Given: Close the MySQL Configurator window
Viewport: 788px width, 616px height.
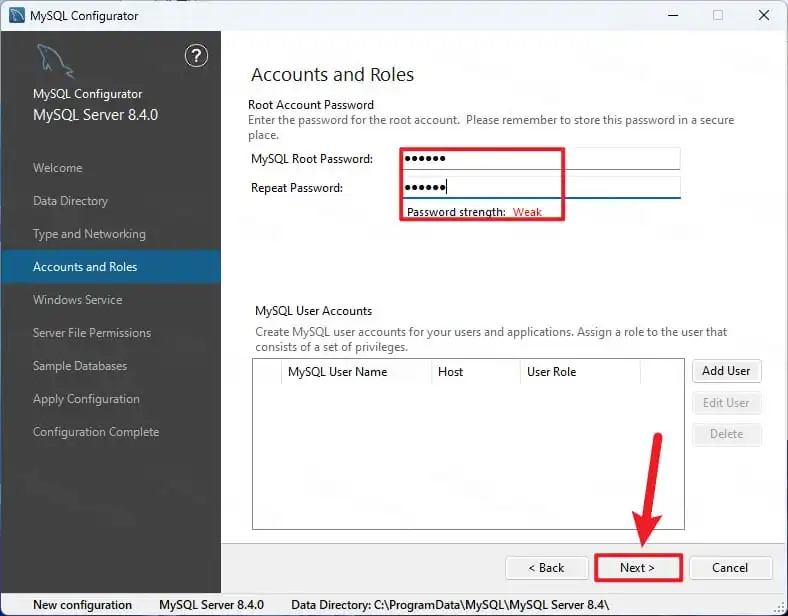Looking at the screenshot, I should click(764, 15).
